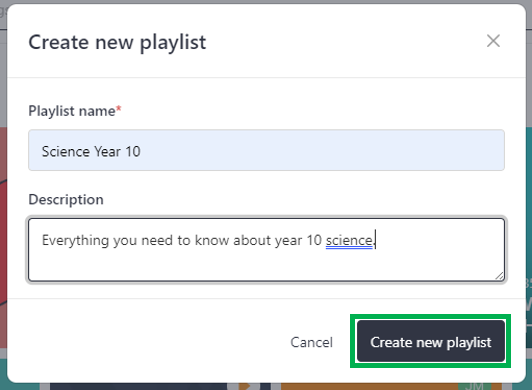Click inside the Description text area
The width and height of the screenshot is (532, 390).
tap(266, 250)
